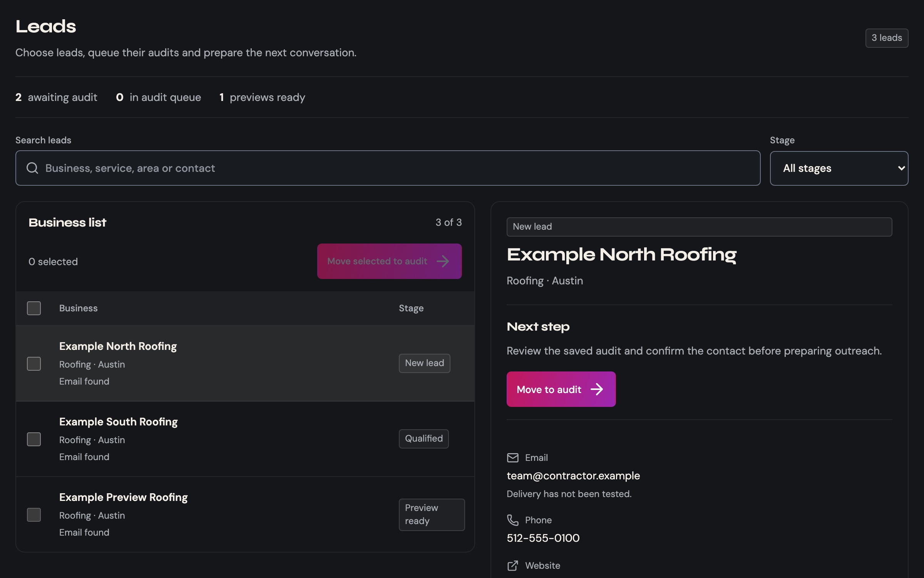
Task: Click the New lead tag in detail panel
Action: pyautogui.click(x=699, y=227)
